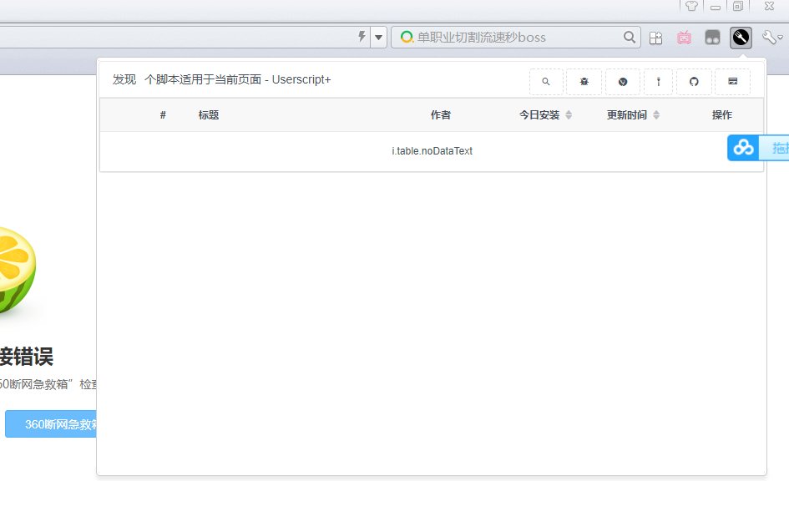This screenshot has height=532, width=789.
Task: Click the popup title mentioning Userscript+
Action: click(221, 79)
